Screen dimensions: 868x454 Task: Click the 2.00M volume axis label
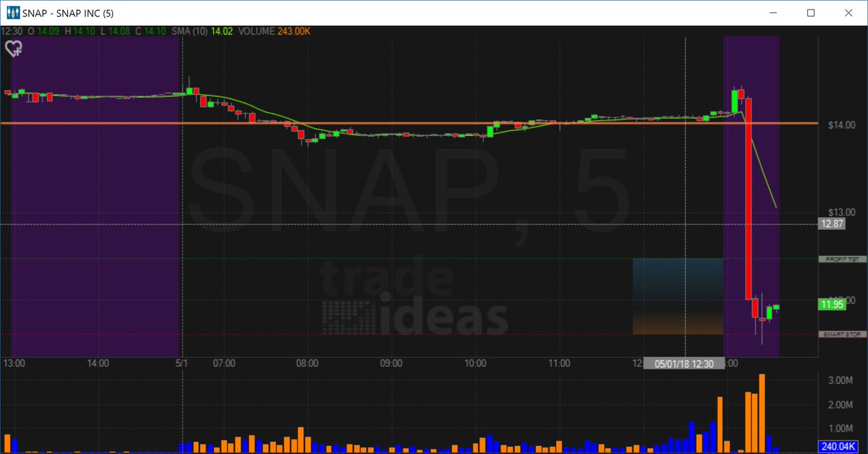[839, 405]
